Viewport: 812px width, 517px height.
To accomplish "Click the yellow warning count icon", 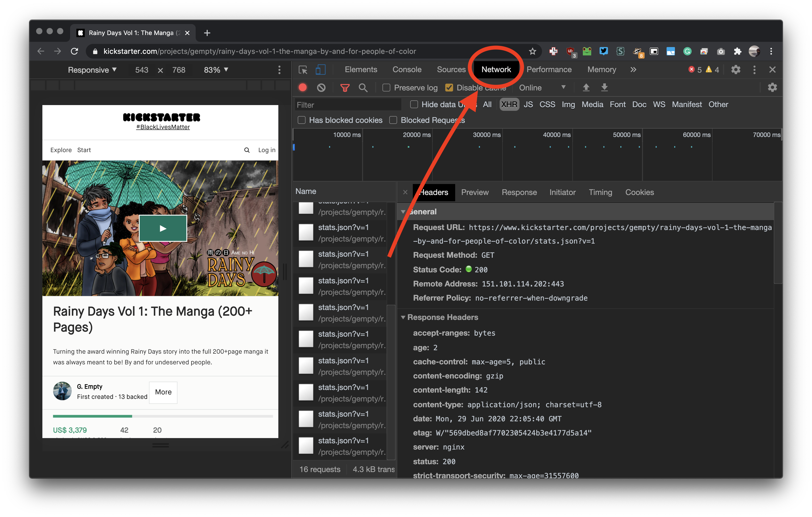I will coord(709,70).
